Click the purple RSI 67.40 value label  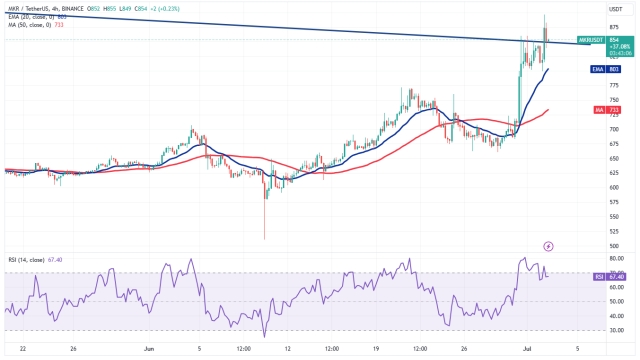[609, 277]
